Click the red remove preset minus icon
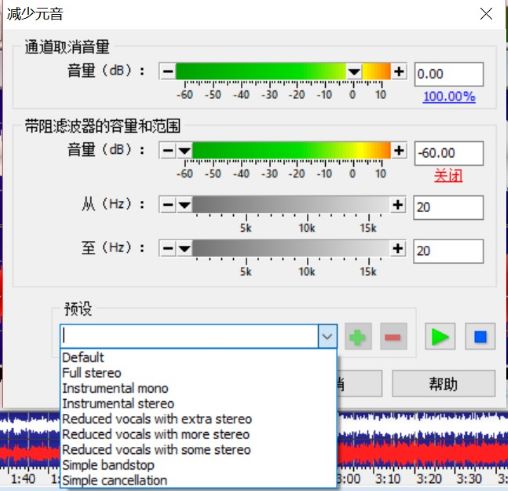This screenshot has height=491, width=508. [393, 337]
